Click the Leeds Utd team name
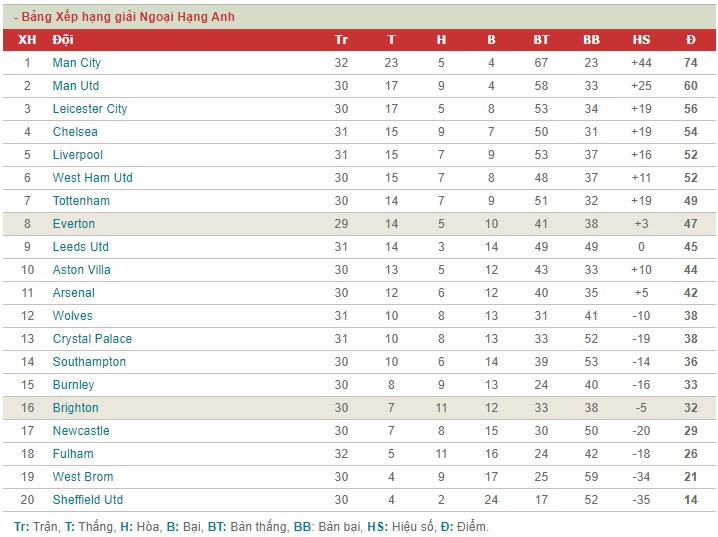The height and width of the screenshot is (537, 718). [81, 247]
